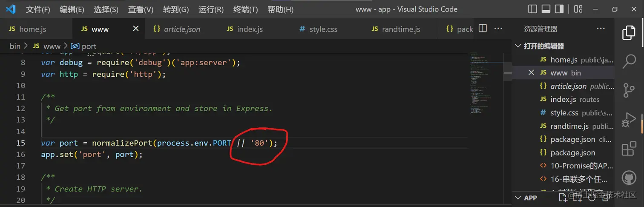
Task: Open package.json cli... entry in open editors
Action: 563,139
